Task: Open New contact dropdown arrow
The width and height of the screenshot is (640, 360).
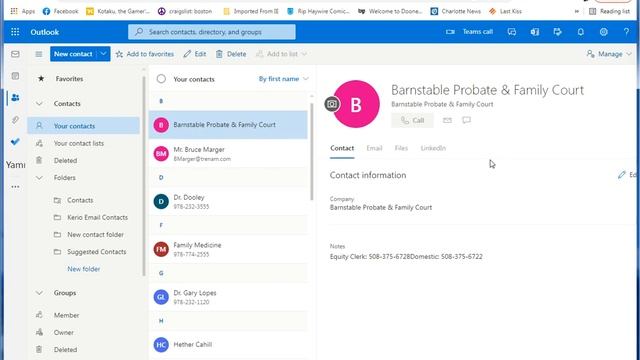Action: pos(103,54)
